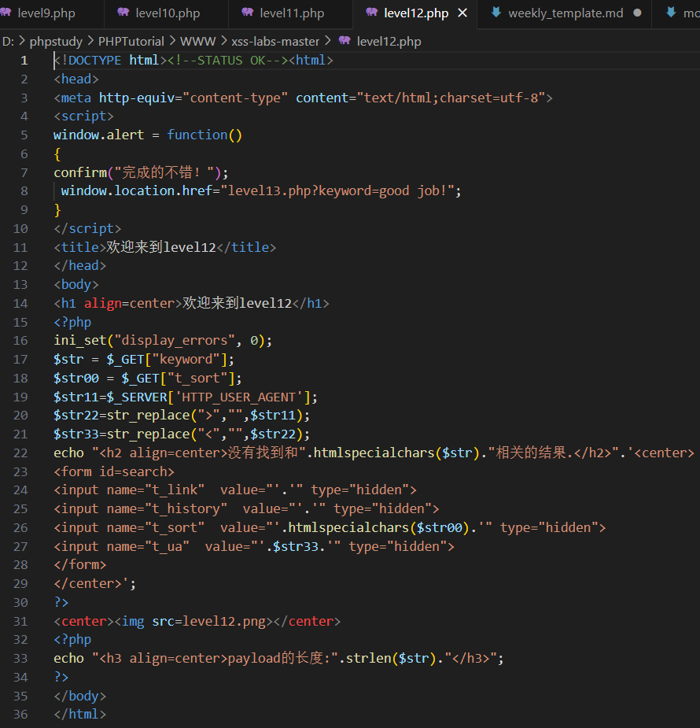Open the level12.php breadcrumb segment
This screenshot has height=728, width=700.
(389, 42)
